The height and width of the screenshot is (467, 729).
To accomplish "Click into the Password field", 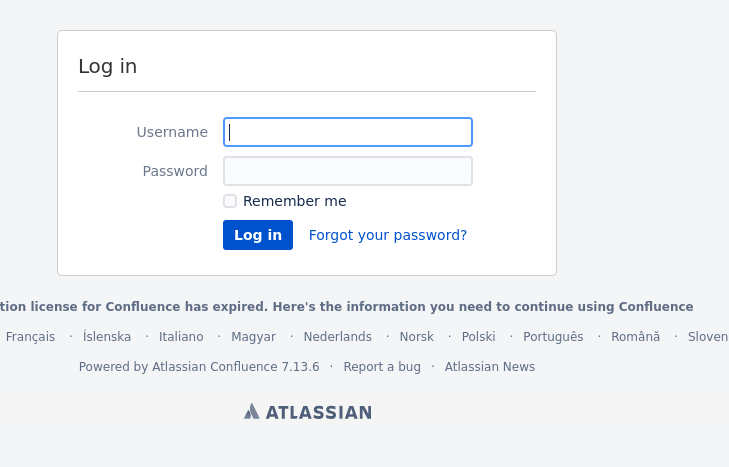I will coord(348,171).
